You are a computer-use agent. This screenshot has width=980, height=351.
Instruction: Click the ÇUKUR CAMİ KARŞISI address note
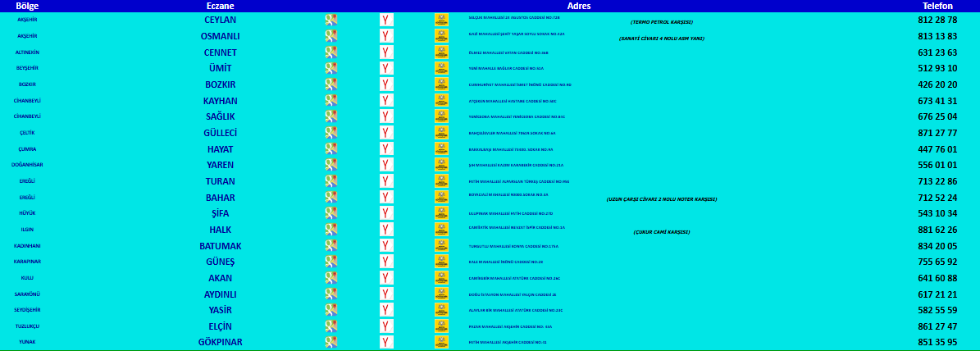tap(661, 232)
